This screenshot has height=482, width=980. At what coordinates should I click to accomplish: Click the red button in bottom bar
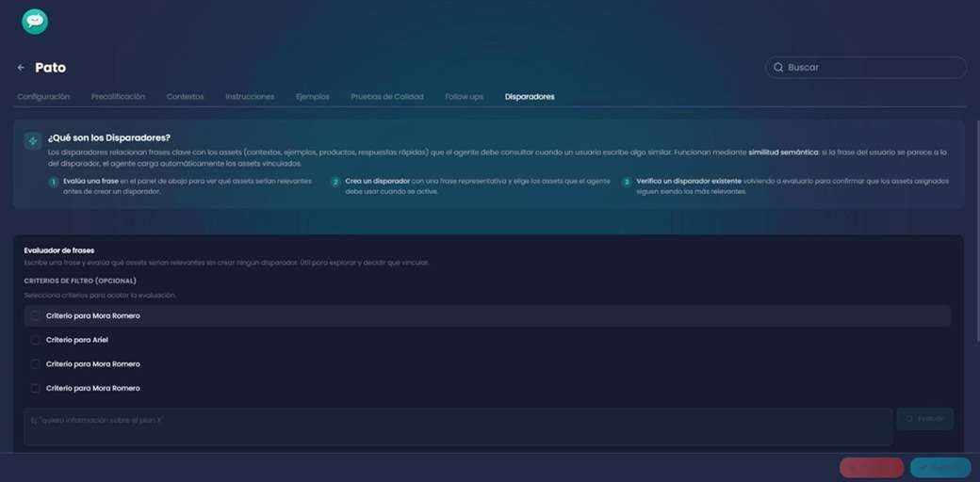pyautogui.click(x=872, y=468)
